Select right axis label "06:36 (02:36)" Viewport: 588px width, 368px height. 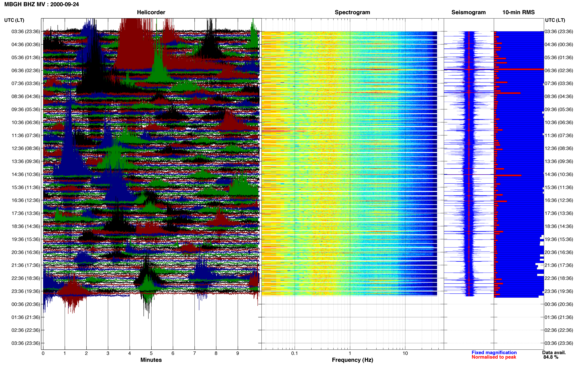point(559,71)
